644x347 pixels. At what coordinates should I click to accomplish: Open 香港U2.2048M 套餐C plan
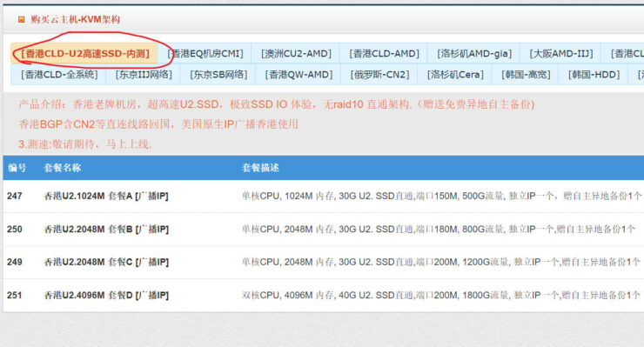[106, 262]
